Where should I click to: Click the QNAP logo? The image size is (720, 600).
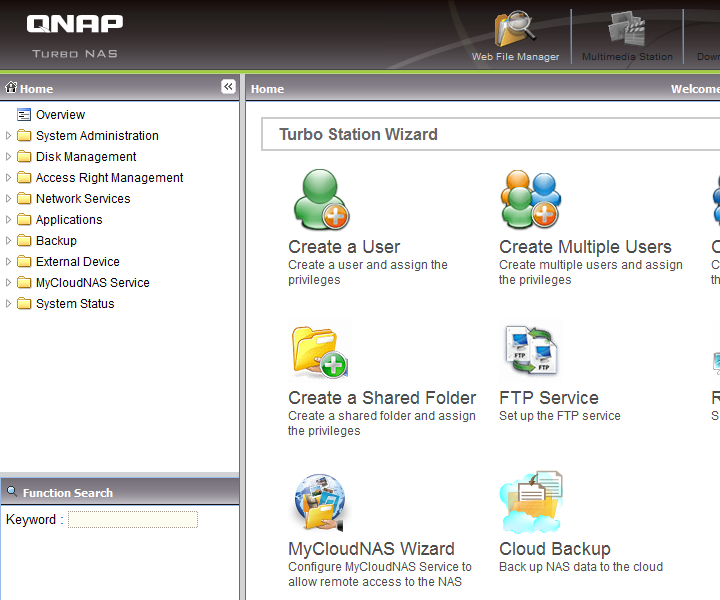tap(75, 24)
